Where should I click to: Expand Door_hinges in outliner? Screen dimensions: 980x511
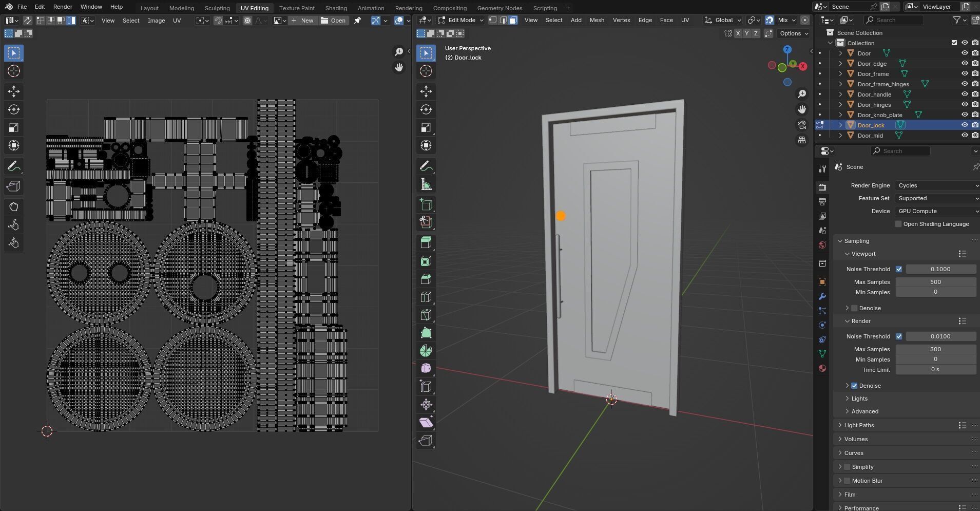[x=840, y=105]
